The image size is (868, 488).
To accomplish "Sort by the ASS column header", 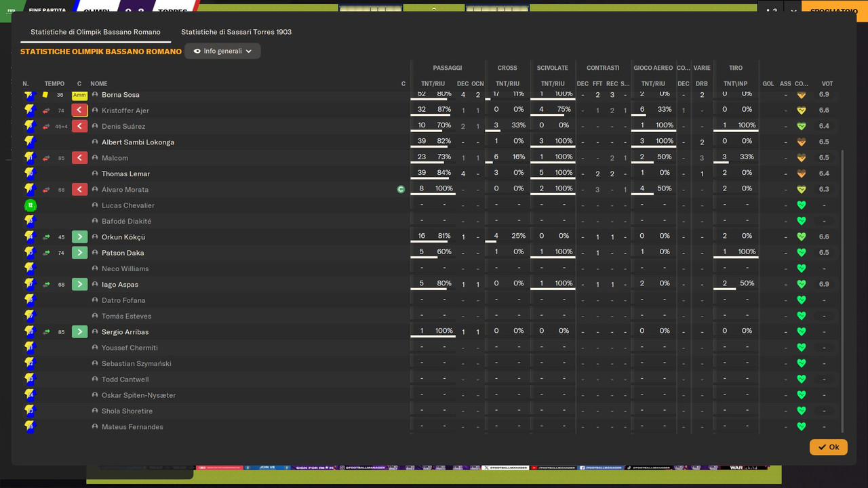I will [785, 84].
